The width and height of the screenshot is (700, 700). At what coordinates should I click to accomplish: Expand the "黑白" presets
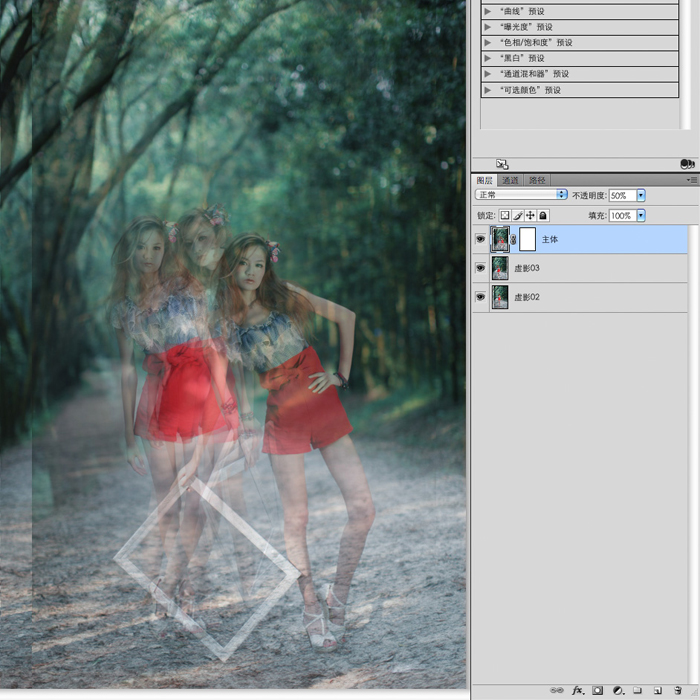(488, 58)
